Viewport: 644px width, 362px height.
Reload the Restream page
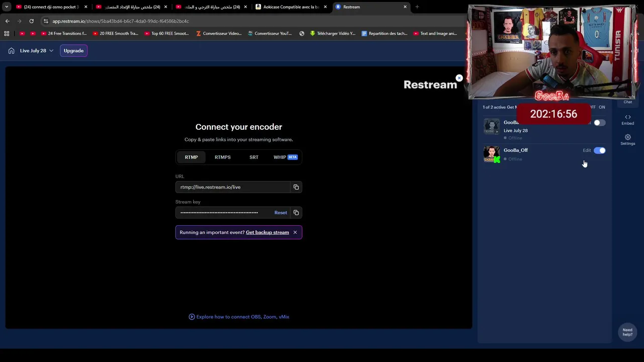point(31,21)
